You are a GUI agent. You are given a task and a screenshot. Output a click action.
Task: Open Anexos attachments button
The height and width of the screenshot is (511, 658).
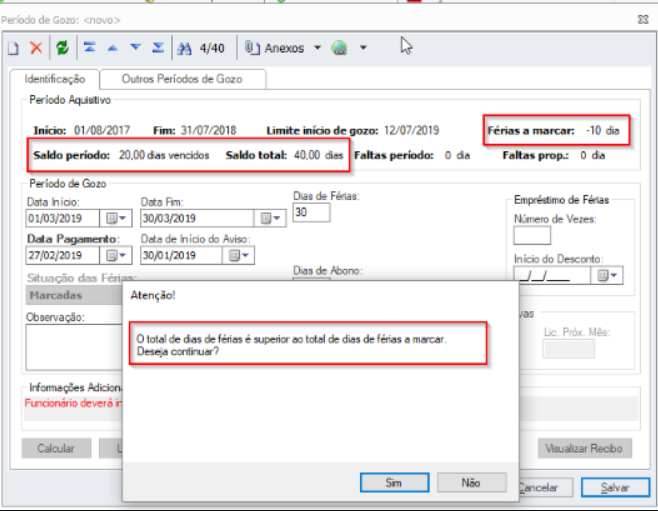click(275, 48)
